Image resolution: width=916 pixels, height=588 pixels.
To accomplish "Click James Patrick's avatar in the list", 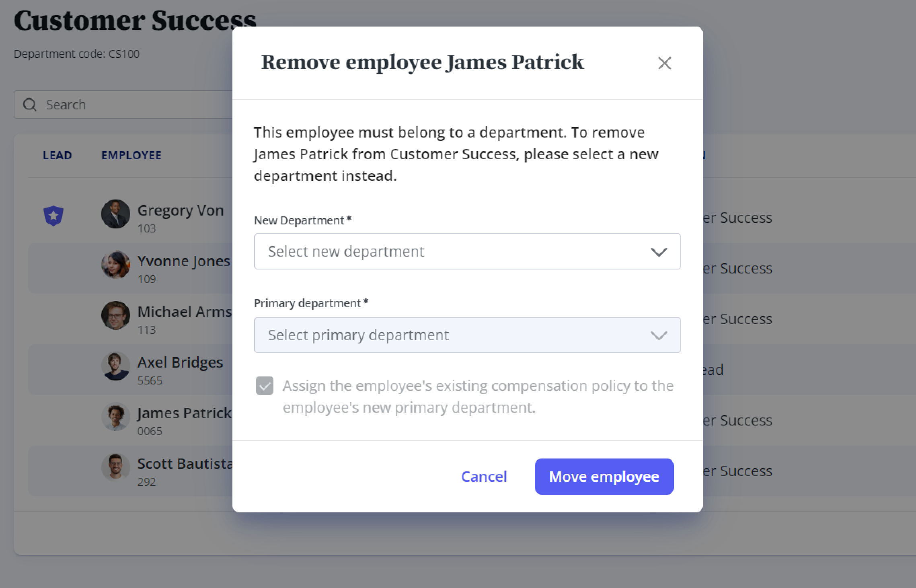I will (116, 417).
